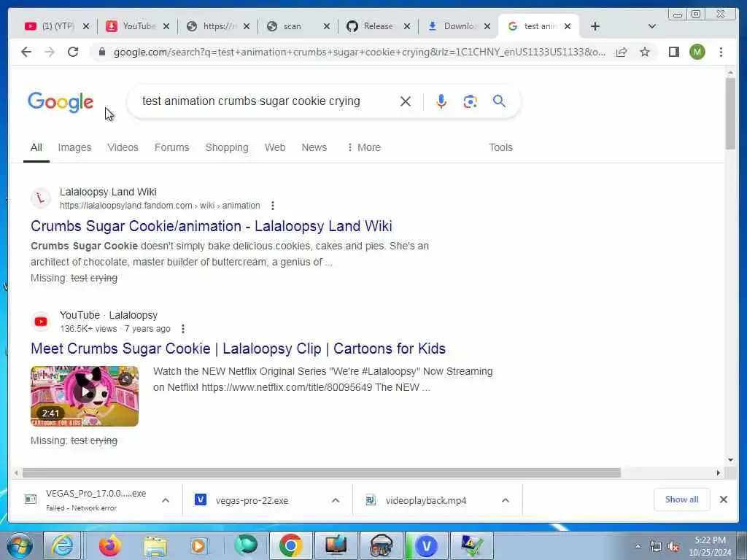Launch Firefox from the taskbar
The height and width of the screenshot is (560, 747).
[x=110, y=545]
